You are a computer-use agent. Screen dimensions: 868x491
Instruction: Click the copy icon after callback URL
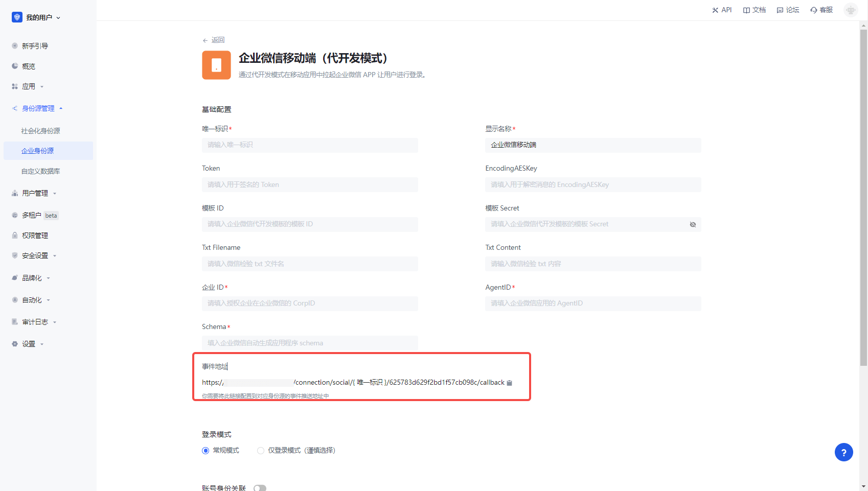click(x=509, y=383)
